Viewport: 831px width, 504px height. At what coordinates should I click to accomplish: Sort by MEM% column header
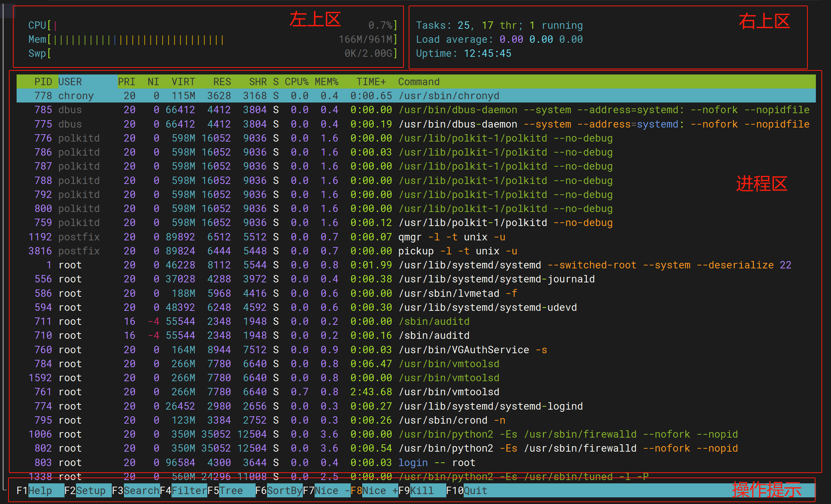(x=326, y=82)
